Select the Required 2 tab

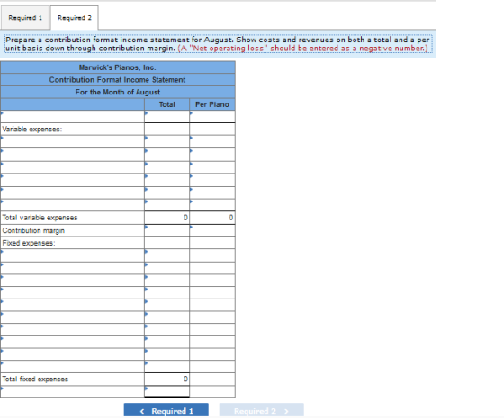[75, 18]
